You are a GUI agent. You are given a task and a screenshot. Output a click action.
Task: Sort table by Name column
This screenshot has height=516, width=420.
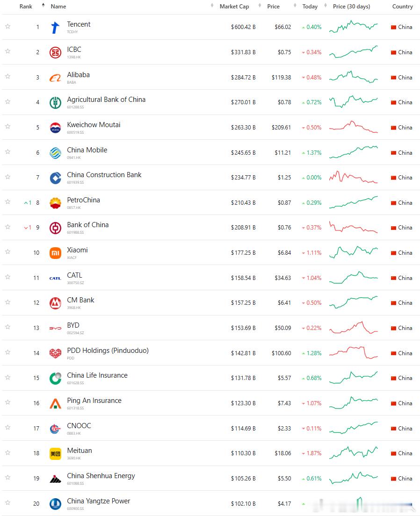(x=58, y=7)
